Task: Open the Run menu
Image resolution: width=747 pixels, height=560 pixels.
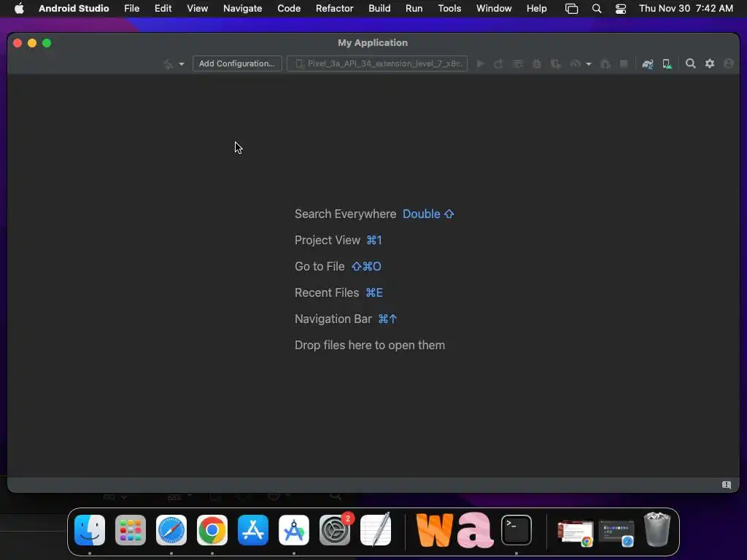Action: tap(414, 9)
